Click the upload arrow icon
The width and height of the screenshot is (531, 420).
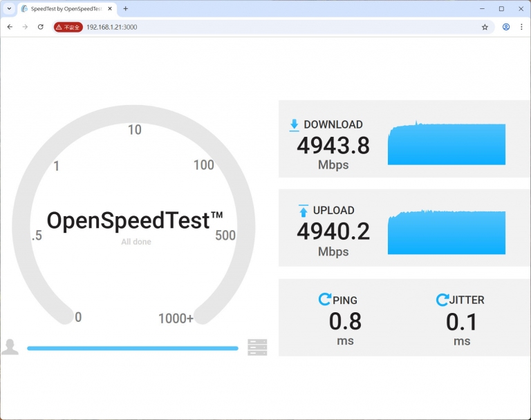303,211
